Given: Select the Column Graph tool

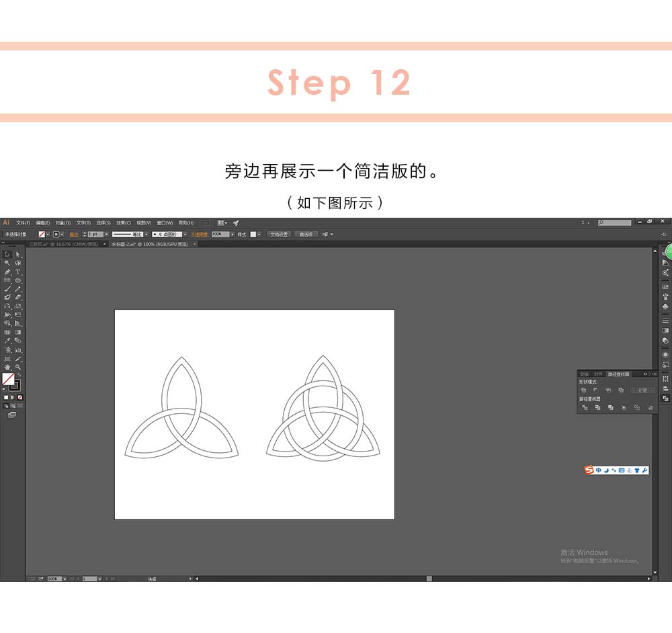Looking at the screenshot, I should coord(18,350).
